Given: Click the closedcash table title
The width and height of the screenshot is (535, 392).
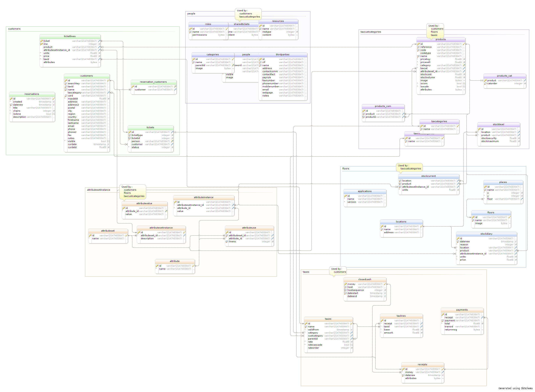Looking at the screenshot, I should (x=365, y=280).
